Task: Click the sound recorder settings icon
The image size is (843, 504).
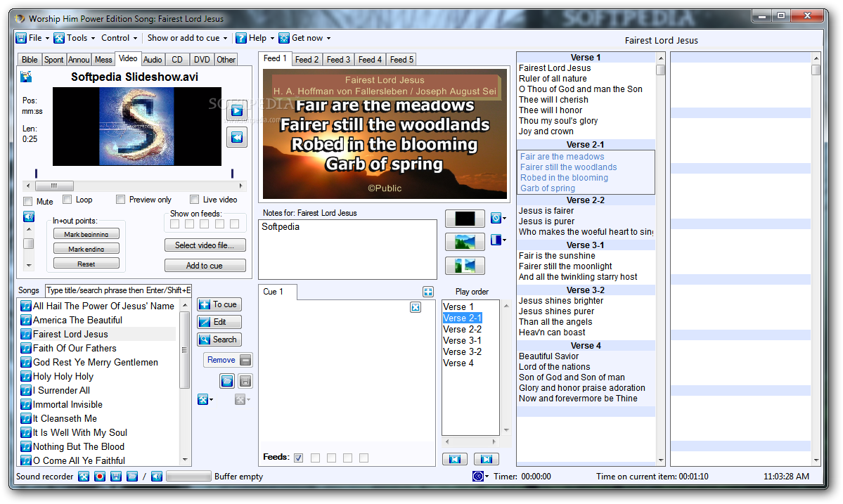Action: click(x=84, y=477)
